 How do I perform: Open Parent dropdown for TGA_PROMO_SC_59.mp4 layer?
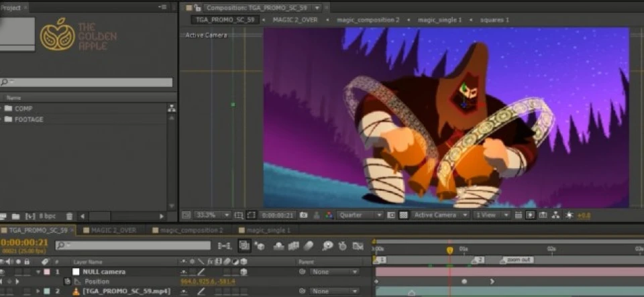coord(335,291)
